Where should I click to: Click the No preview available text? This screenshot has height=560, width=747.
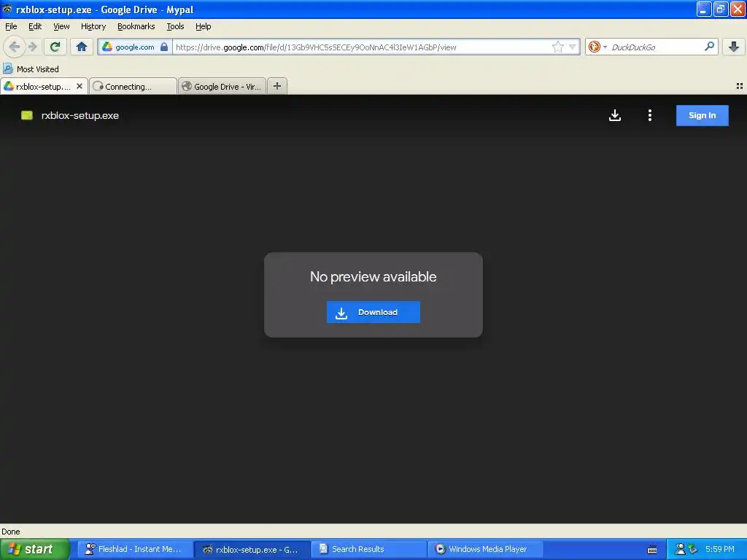pos(373,276)
